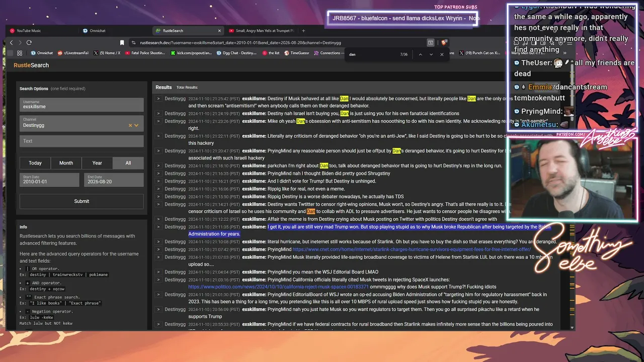Select the Year date range
This screenshot has height=362, width=644.
pos(97,163)
